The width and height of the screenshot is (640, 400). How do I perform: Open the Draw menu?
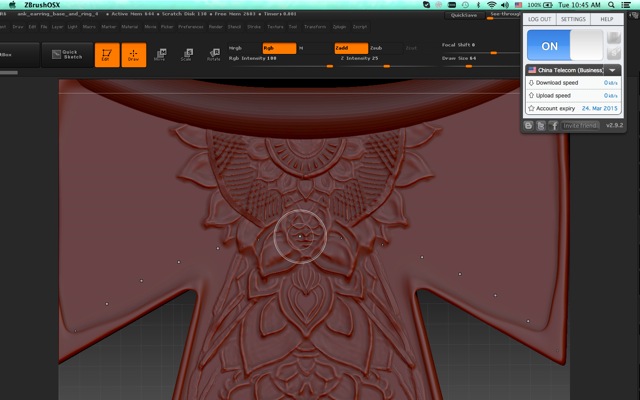coord(18,27)
